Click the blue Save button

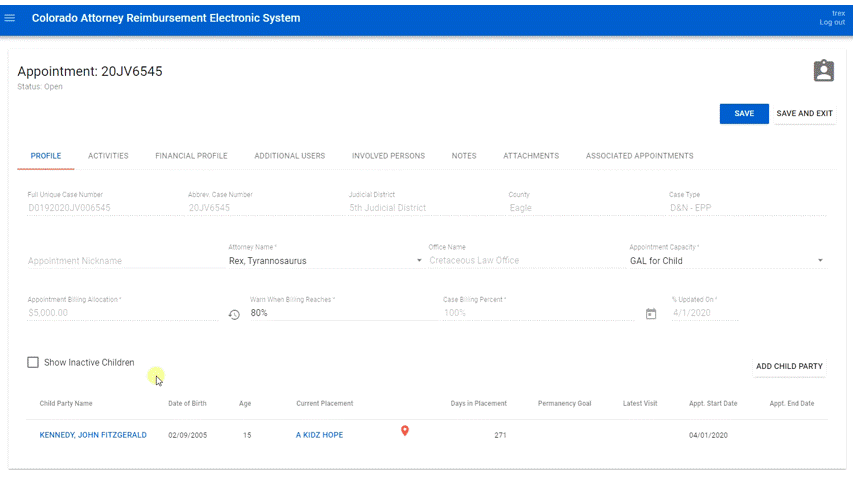pos(744,114)
